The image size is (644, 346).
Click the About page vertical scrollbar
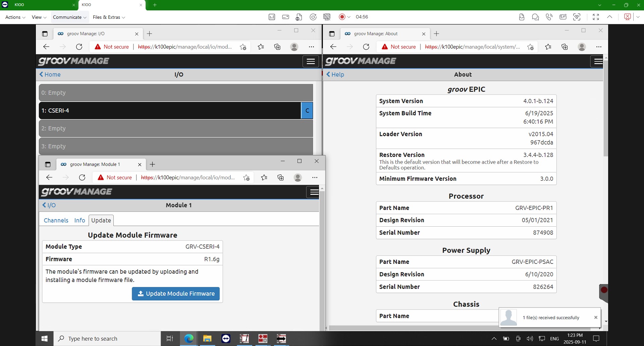[605, 107]
